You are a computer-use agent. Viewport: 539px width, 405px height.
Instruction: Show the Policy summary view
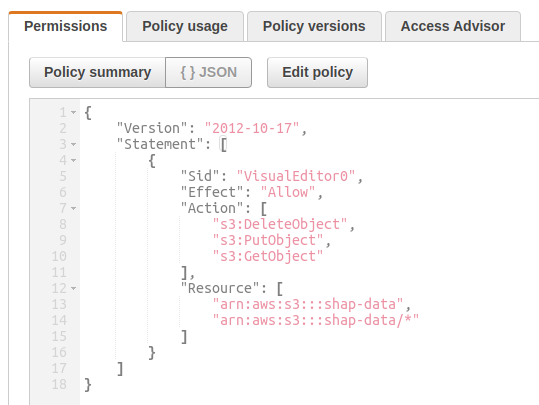coord(97,73)
